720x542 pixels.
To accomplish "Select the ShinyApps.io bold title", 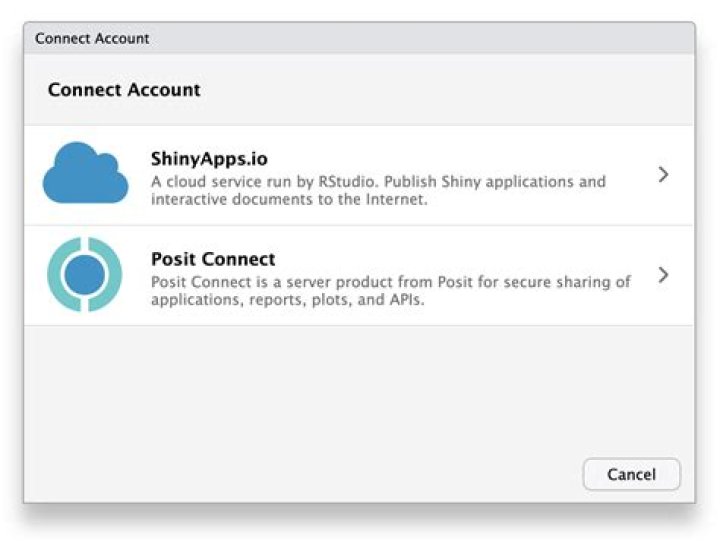I will click(x=209, y=159).
